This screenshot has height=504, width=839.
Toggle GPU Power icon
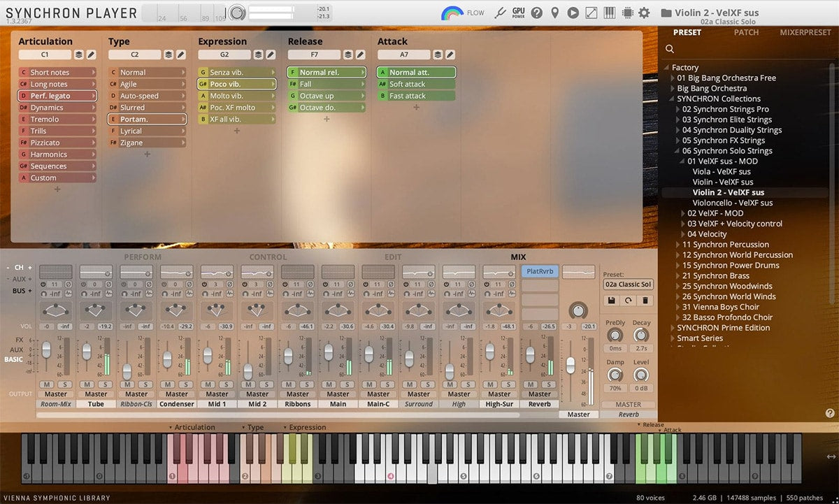(x=518, y=13)
